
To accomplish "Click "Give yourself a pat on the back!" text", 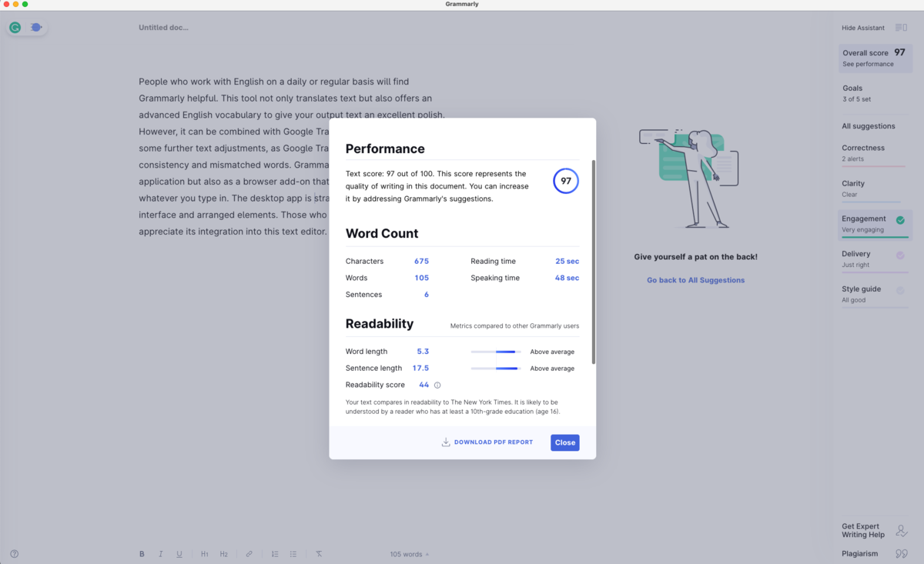I will 696,257.
